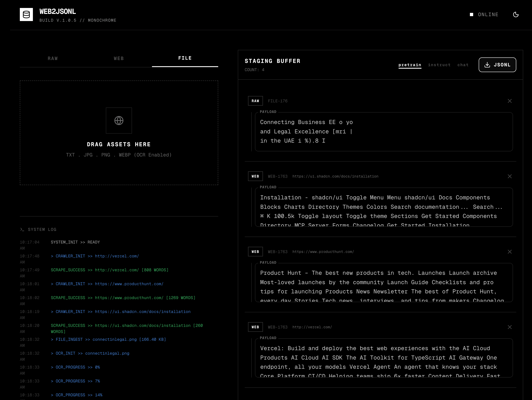Click the globe icon in the drop zone
This screenshot has height=400, width=532.
(119, 121)
